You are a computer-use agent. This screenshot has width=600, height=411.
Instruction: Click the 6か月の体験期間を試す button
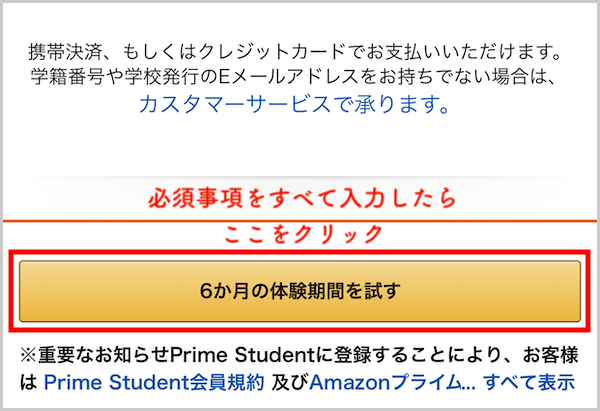[300, 291]
